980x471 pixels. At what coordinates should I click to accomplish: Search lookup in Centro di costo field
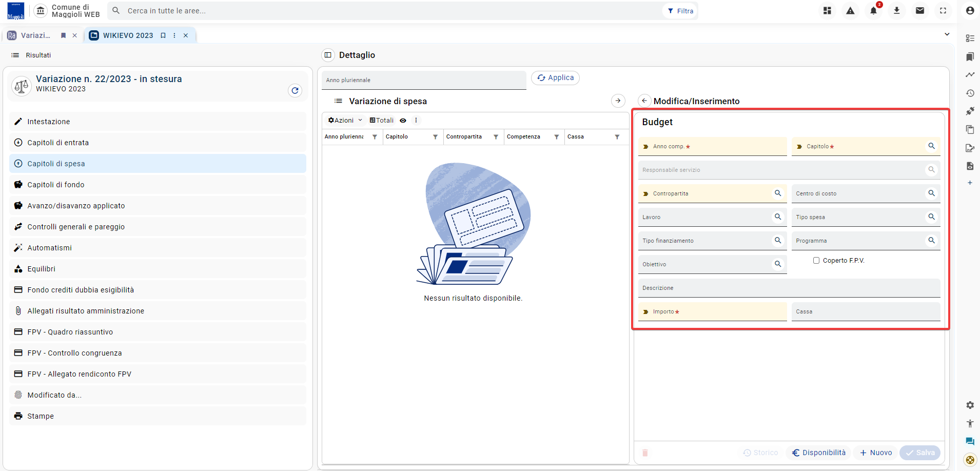pos(931,193)
